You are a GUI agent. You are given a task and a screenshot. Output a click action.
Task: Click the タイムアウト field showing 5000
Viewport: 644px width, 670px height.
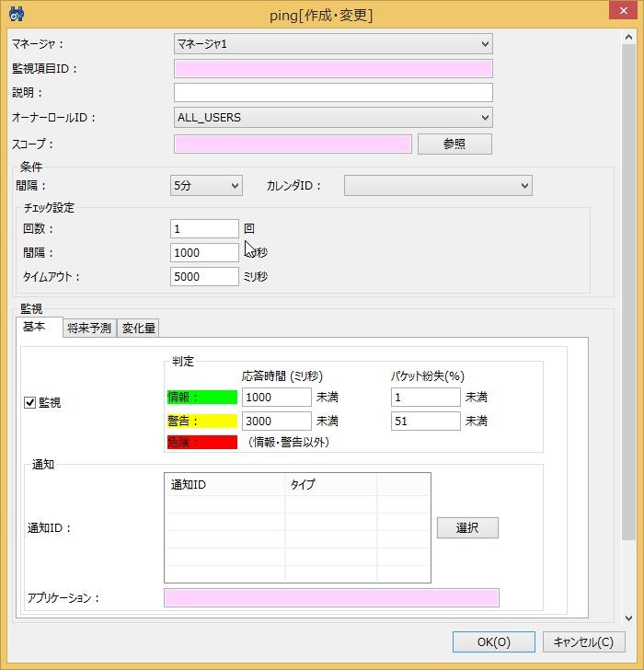point(204,276)
